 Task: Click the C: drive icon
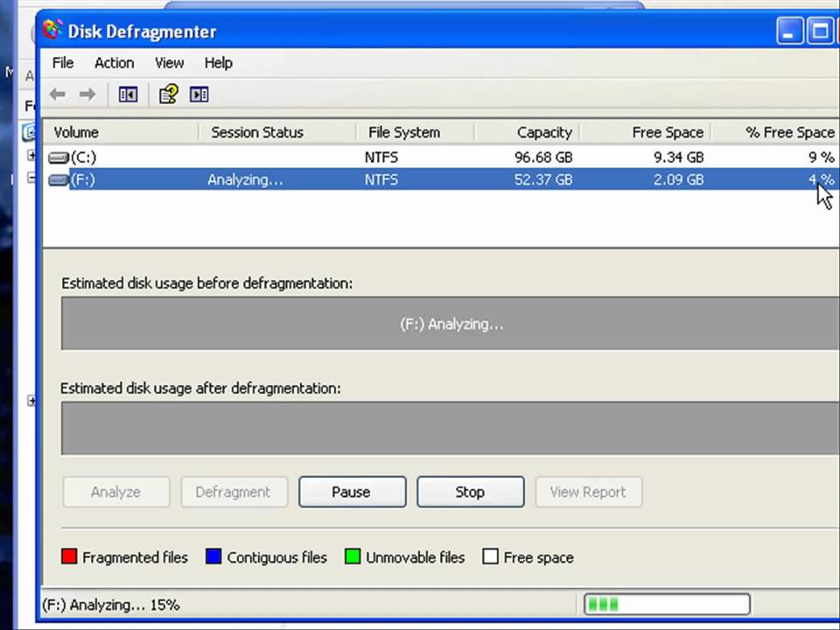click(x=59, y=157)
